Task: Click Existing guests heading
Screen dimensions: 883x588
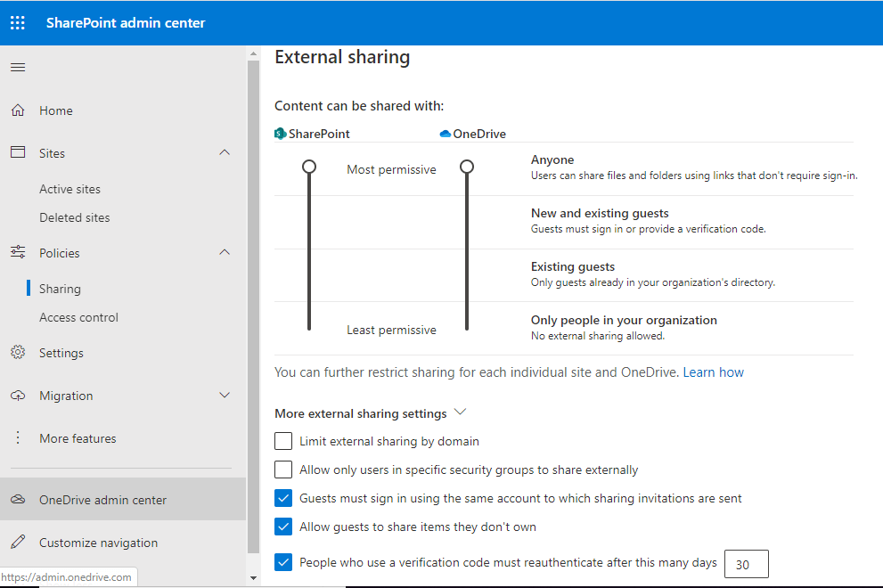Action: click(x=573, y=267)
